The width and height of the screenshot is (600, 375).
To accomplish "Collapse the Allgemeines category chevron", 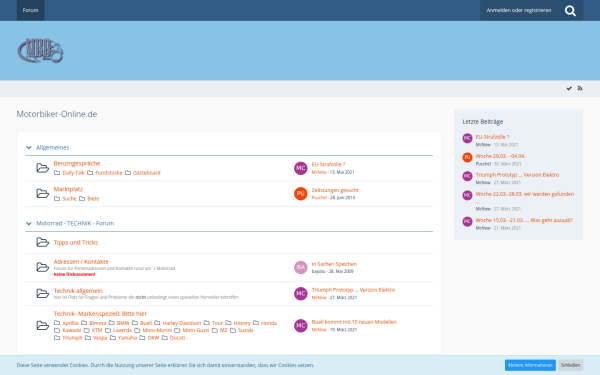I will point(29,147).
